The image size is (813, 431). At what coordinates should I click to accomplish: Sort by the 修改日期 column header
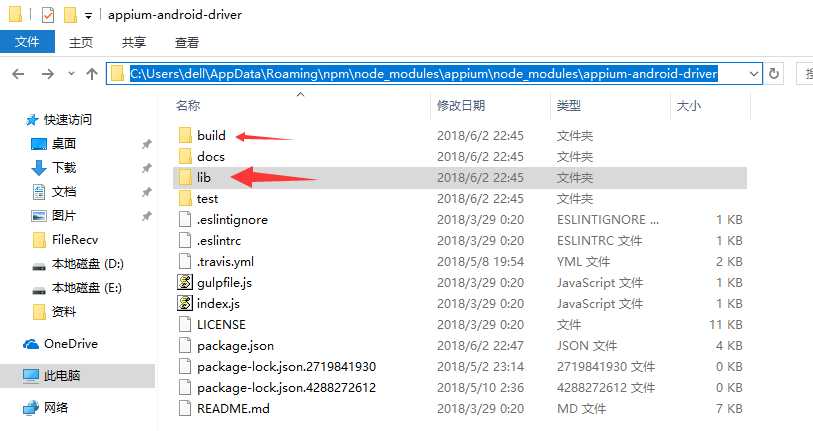pos(461,106)
